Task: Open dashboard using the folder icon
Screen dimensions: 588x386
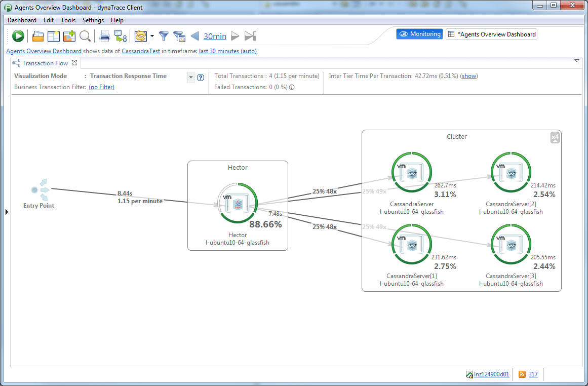Action: pos(38,36)
